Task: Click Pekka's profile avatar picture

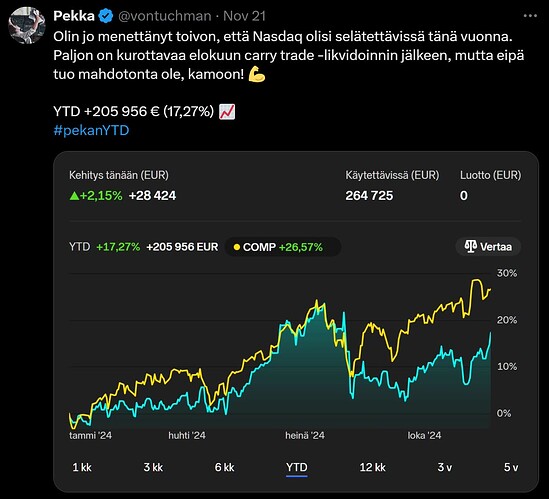Action: tap(27, 25)
